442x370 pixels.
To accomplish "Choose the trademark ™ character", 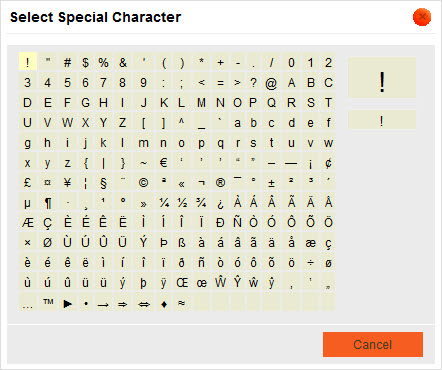I will [x=48, y=303].
